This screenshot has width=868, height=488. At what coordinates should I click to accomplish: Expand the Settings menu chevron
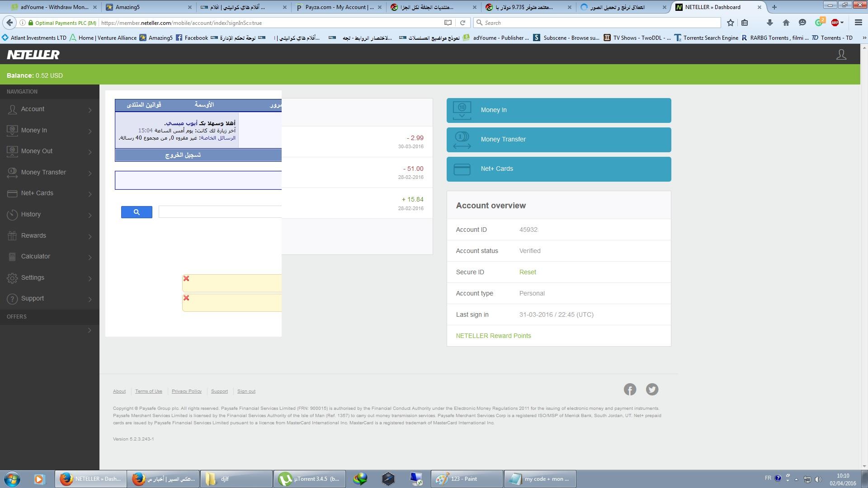coord(90,278)
